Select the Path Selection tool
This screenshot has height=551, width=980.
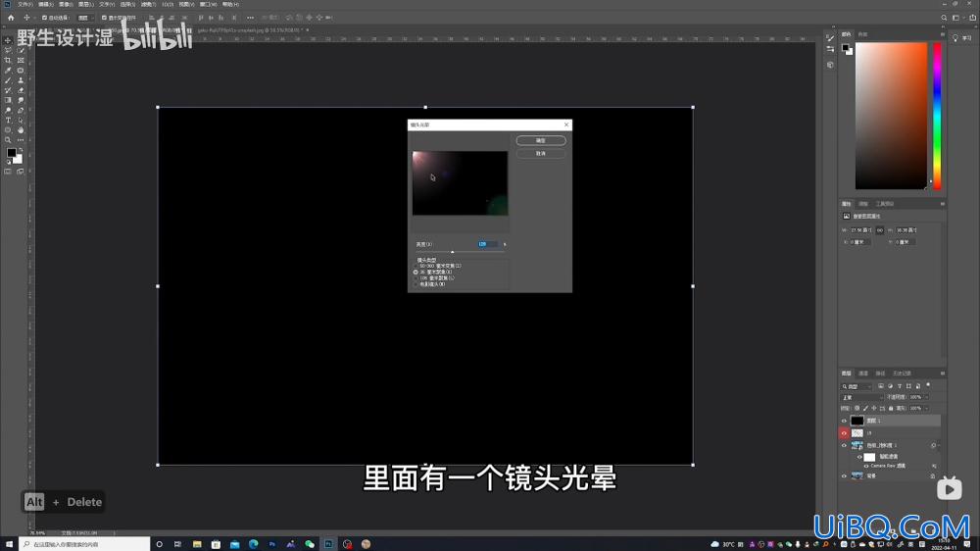click(21, 120)
